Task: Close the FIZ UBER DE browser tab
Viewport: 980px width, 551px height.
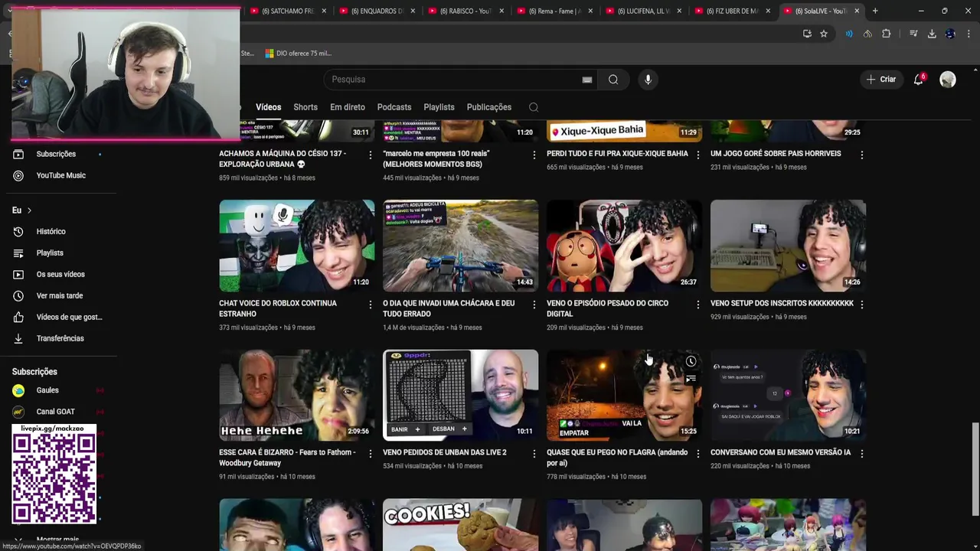Action: (768, 11)
